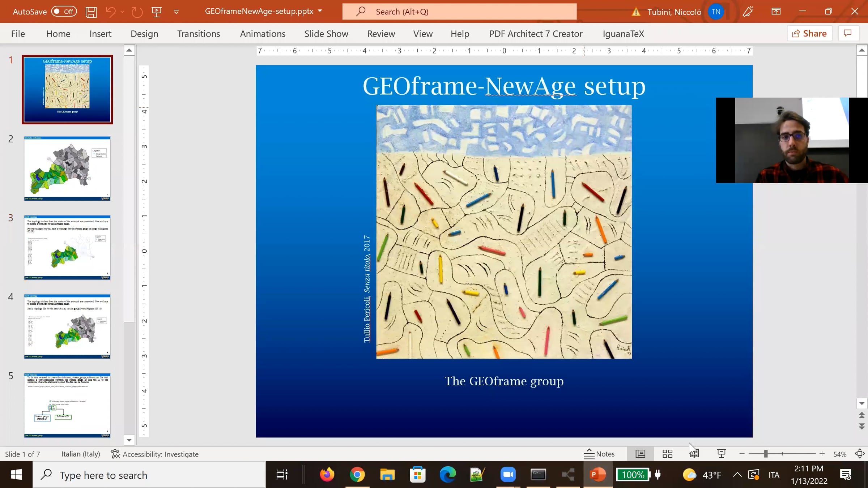Undo the last action
Image resolution: width=868 pixels, height=488 pixels.
coord(110,12)
